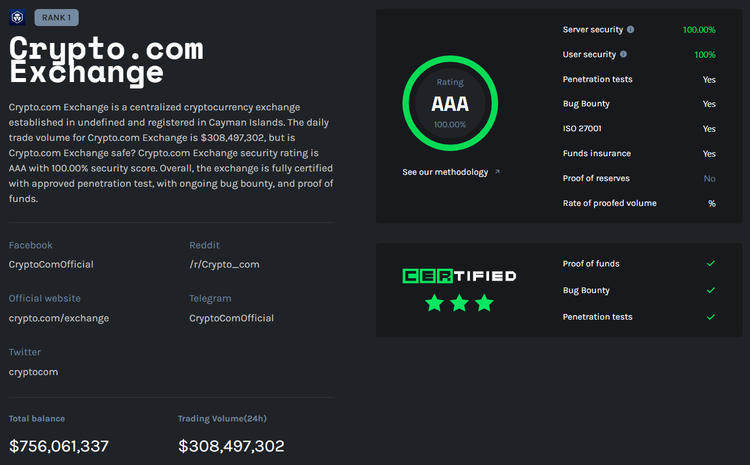Screen dimensions: 750x465
Task: Click the AAA rating circular gauge
Action: pos(449,101)
